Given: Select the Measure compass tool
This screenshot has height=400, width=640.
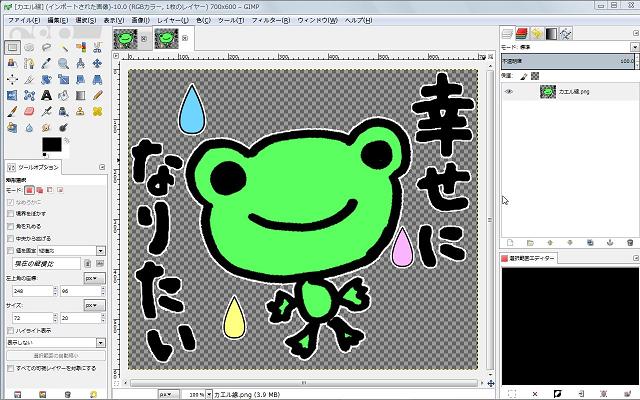Looking at the screenshot, I should [80, 63].
